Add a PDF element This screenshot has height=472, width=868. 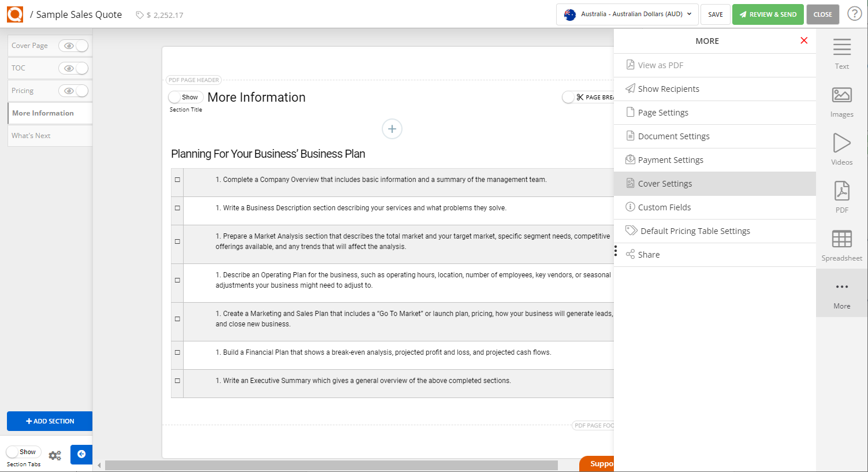841,196
